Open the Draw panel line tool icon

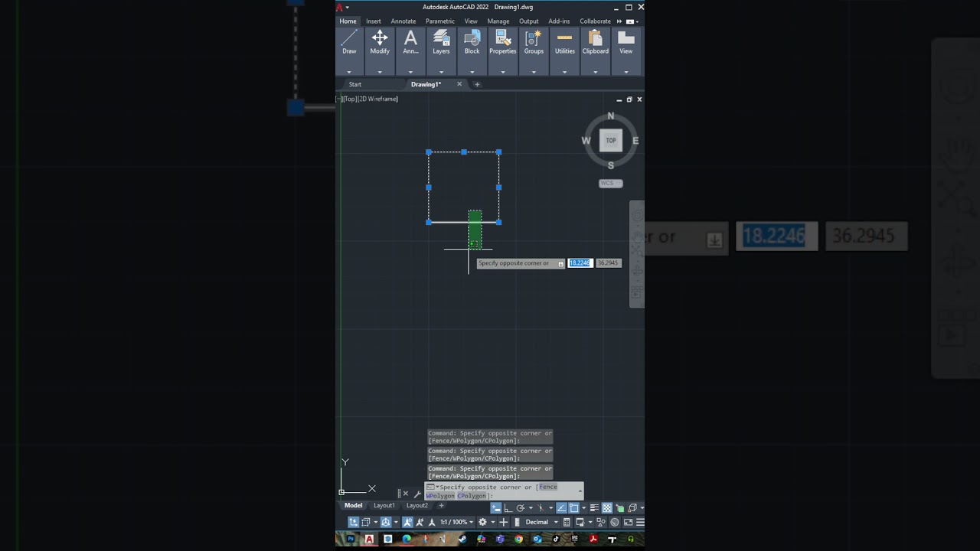(x=349, y=38)
